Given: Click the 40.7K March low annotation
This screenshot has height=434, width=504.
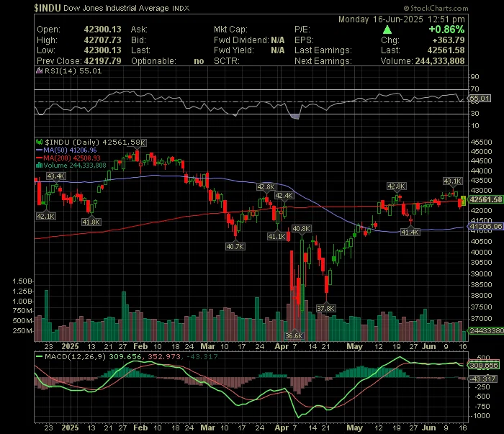Looking at the screenshot, I should 235,246.
